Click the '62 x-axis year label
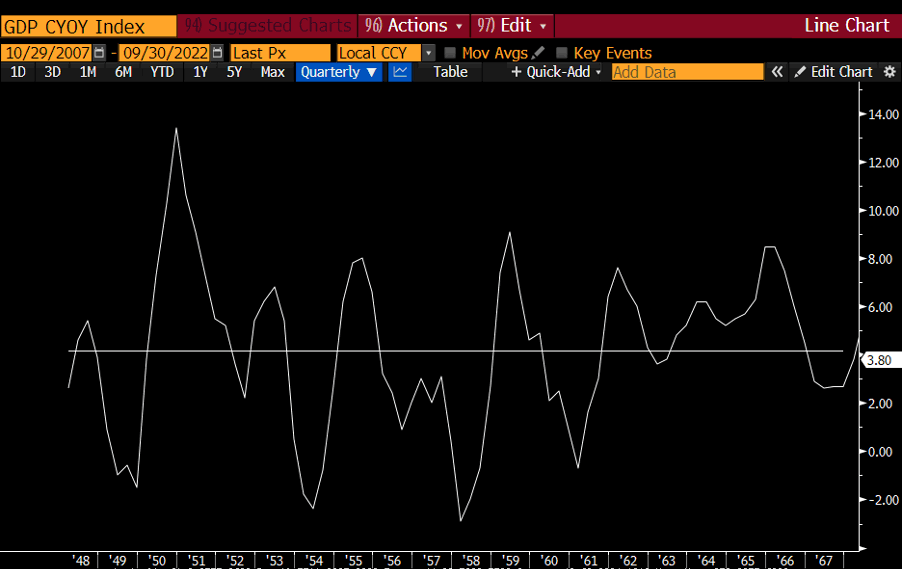The height and width of the screenshot is (570, 902). [x=628, y=561]
